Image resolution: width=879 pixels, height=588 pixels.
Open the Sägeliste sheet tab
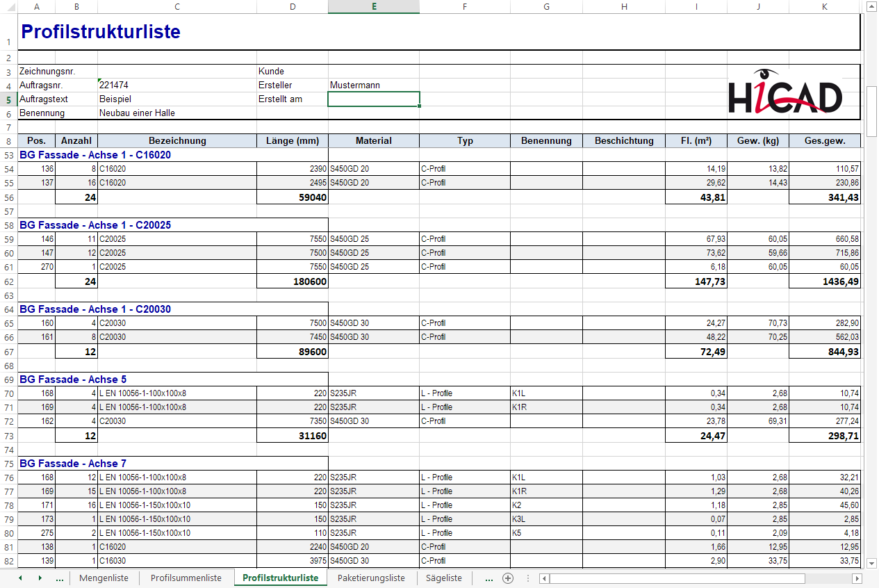[443, 578]
